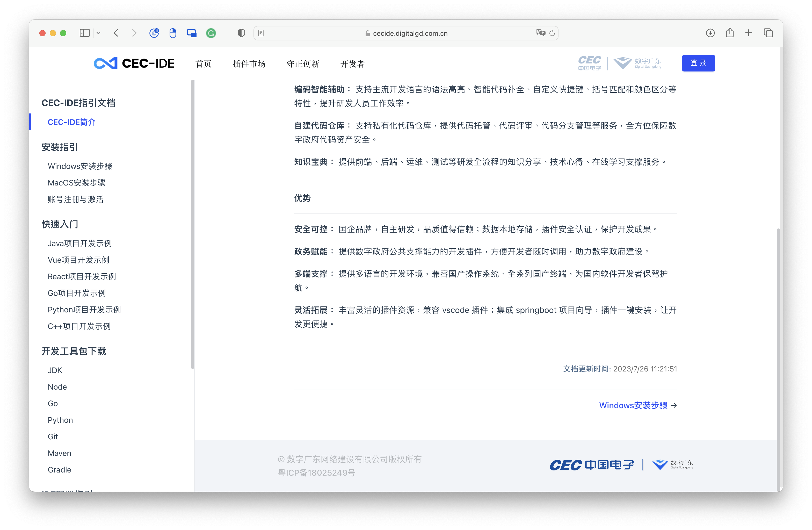
Task: Open the translate options in the address bar
Action: 540,33
